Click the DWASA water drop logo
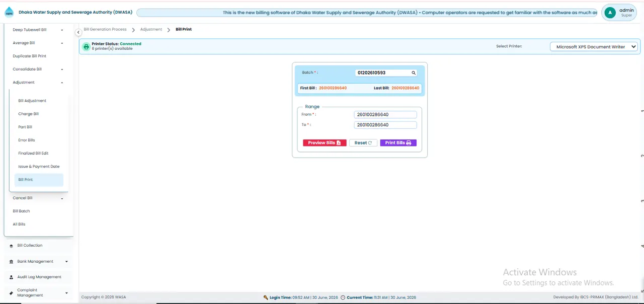 click(9, 12)
